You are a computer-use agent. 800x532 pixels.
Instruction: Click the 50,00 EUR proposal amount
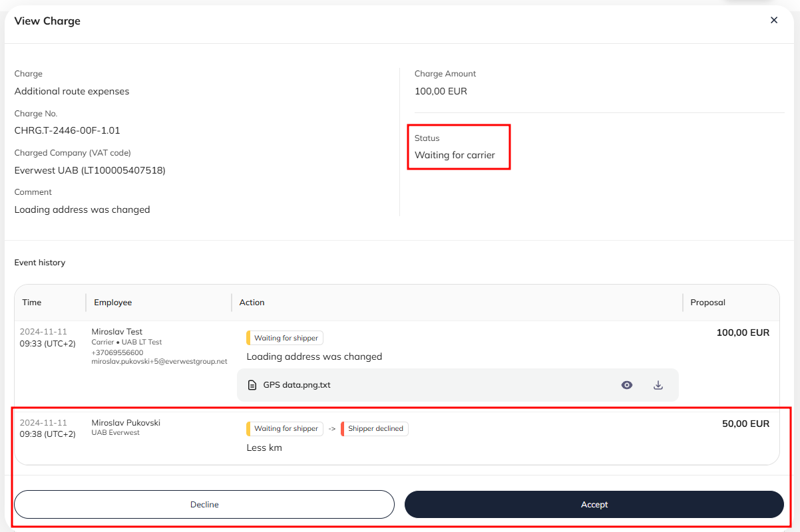[745, 424]
